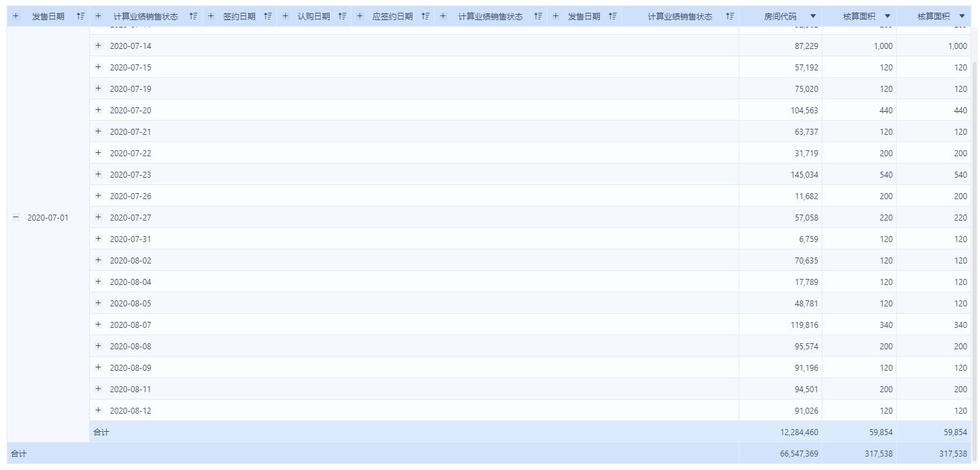The width and height of the screenshot is (980, 470).
Task: Expand the 2020-07-31 row
Action: [98, 239]
